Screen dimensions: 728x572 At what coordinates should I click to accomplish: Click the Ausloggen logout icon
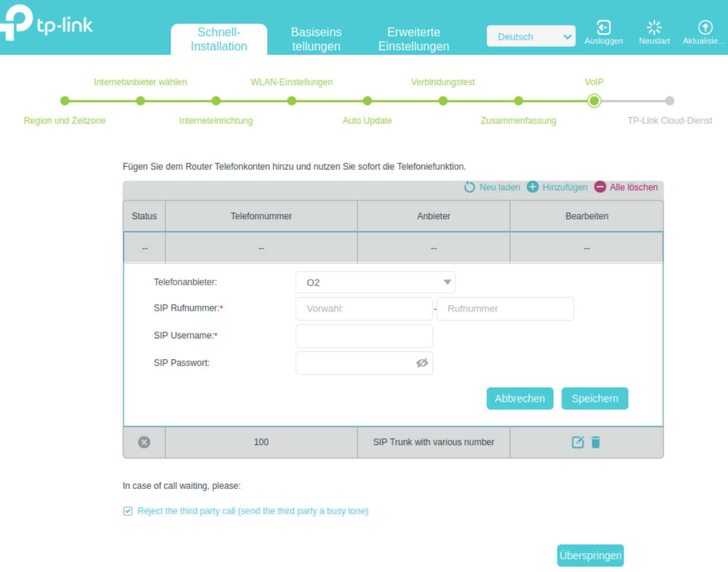coord(603,27)
